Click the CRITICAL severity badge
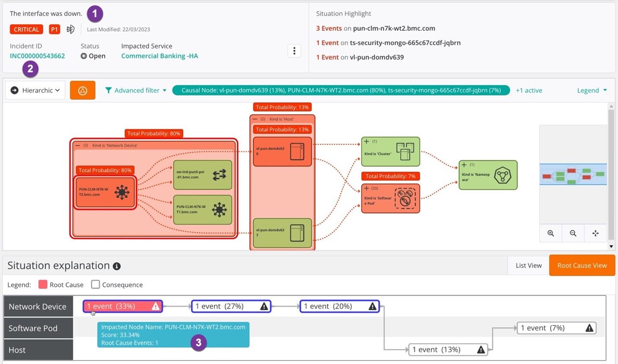This screenshot has width=618, height=364. coord(26,29)
